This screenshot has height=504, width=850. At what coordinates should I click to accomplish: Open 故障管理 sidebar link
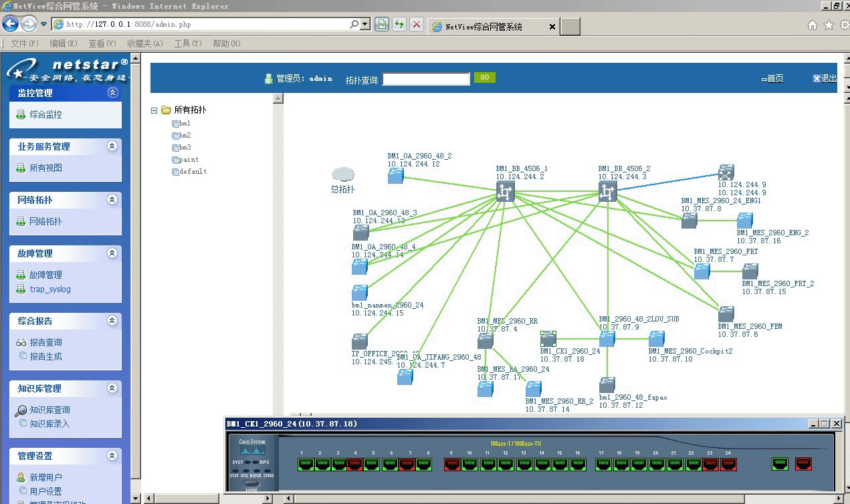click(45, 275)
